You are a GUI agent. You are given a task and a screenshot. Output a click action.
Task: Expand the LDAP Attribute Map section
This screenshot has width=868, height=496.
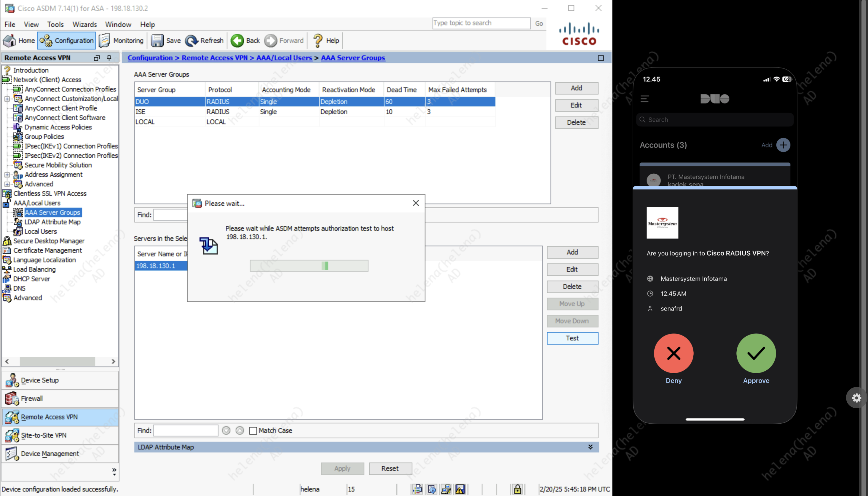590,447
